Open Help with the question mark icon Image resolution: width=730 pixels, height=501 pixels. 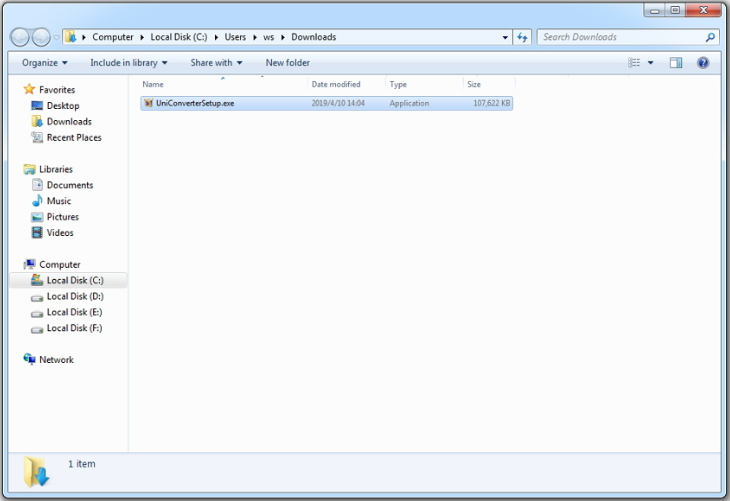point(703,62)
